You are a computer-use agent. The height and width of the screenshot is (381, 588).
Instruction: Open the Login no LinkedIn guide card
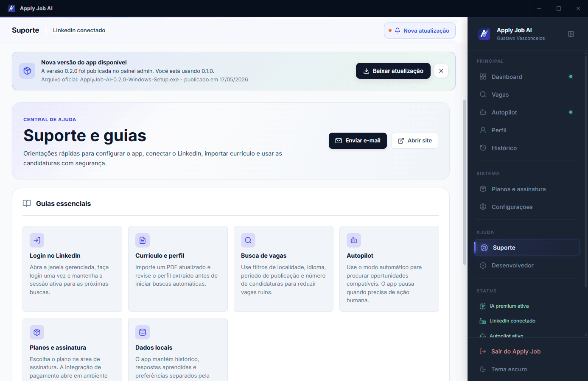[x=72, y=269]
